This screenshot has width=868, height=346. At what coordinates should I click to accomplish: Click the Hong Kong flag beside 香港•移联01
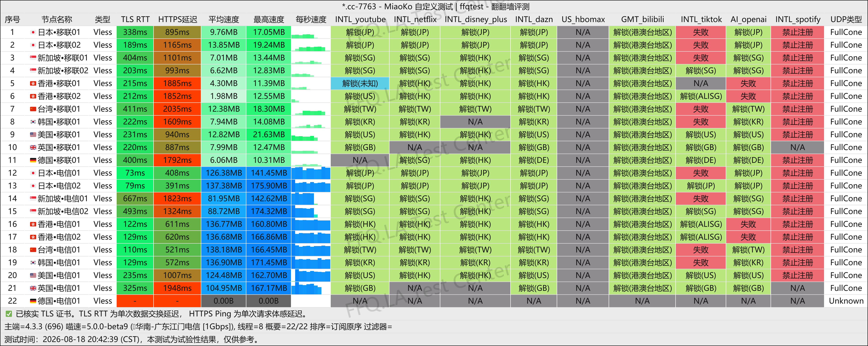point(33,83)
